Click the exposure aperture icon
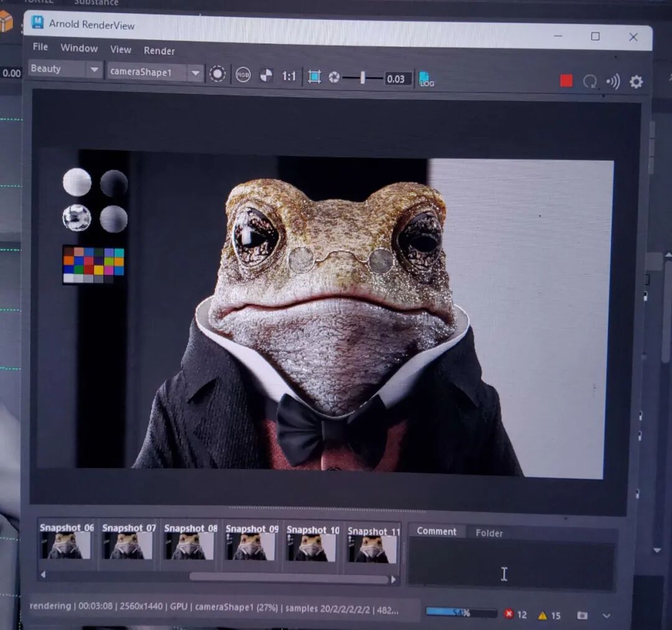Image resolution: width=672 pixels, height=630 pixels. coord(334,77)
